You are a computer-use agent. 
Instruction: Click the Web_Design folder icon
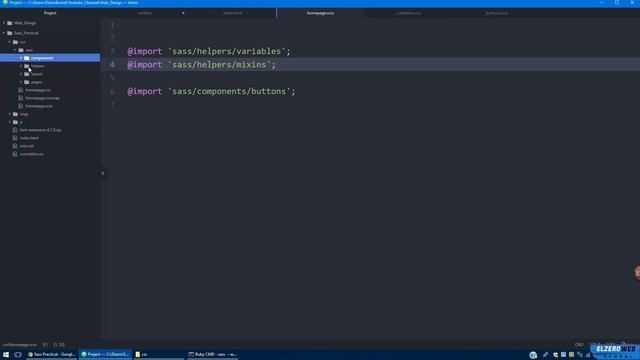10,23
